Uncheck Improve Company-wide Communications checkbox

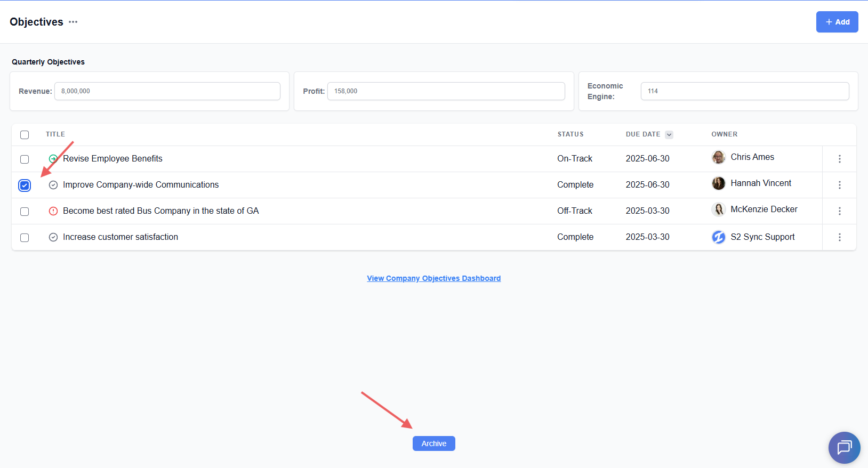pos(25,185)
